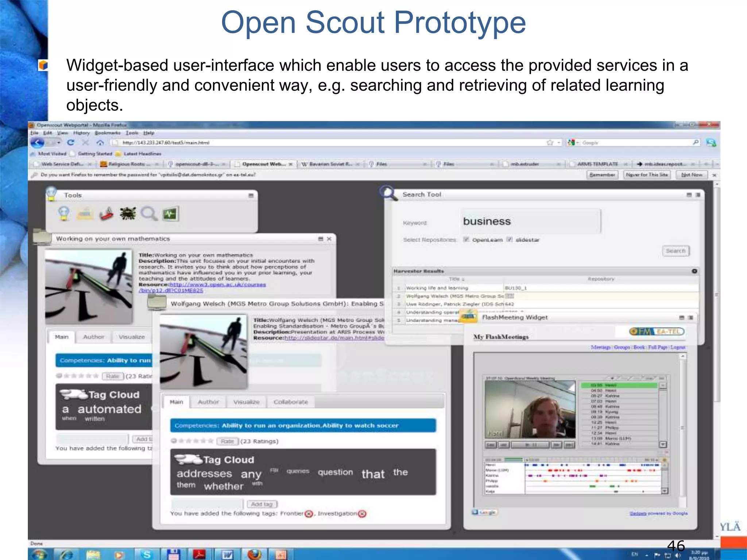Remove the Investigation tag with red X
The image size is (747, 560).
362,514
